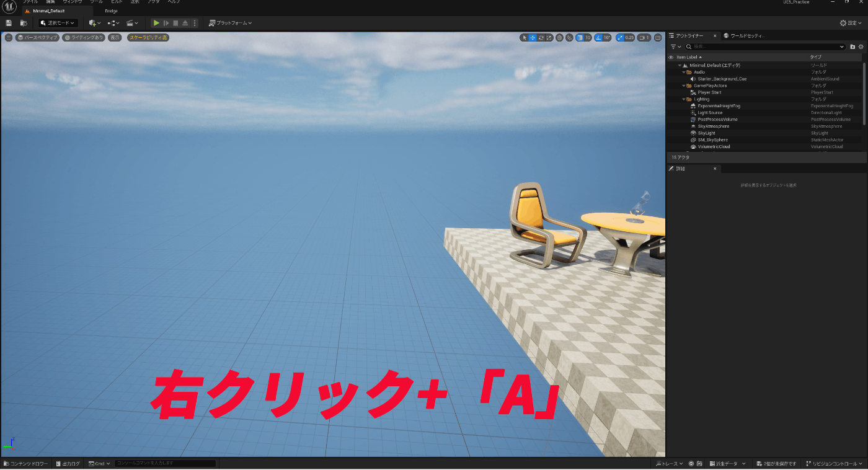Select the Light Source actor row

[x=765, y=113]
